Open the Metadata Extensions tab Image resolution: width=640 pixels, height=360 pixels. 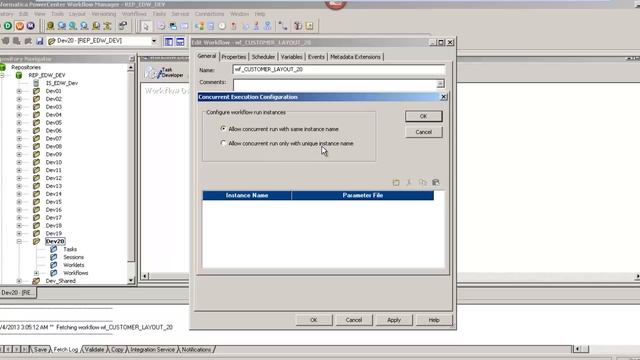point(356,57)
